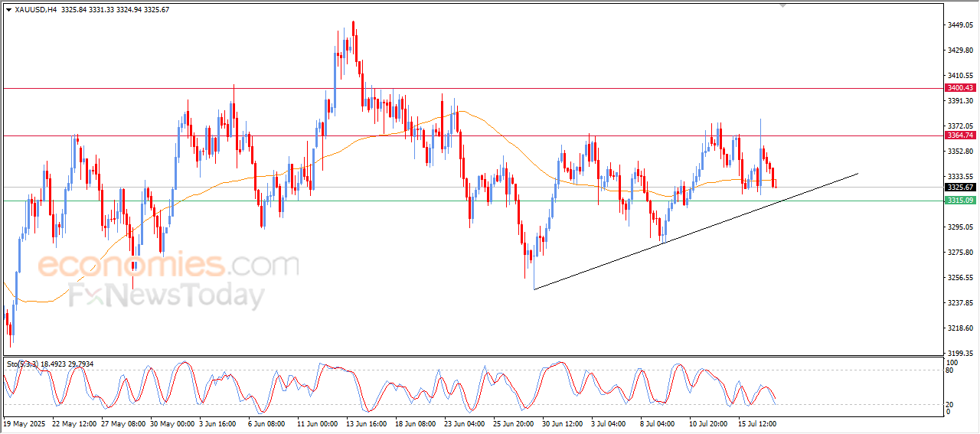Click the 3199.35 price axis label
Screen dimensions: 980x434
click(962, 354)
